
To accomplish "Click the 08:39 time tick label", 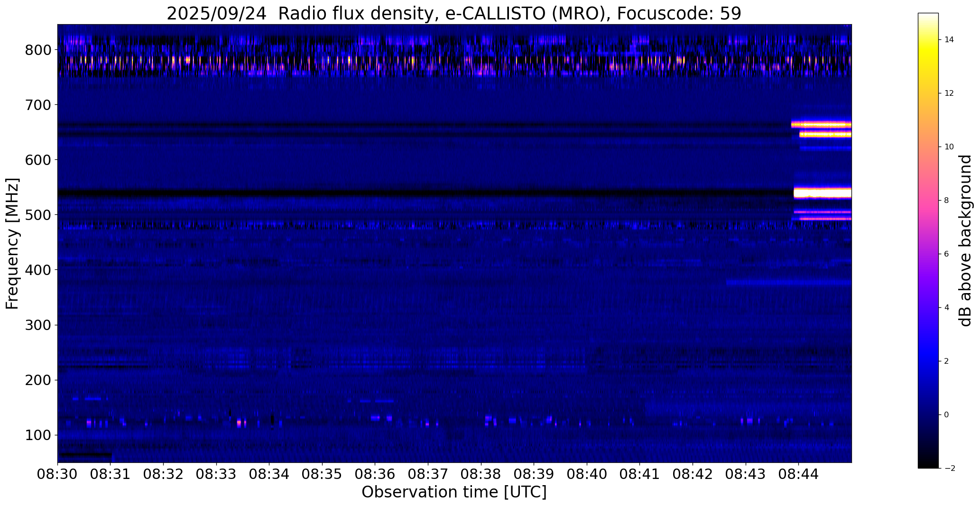I will click(x=534, y=475).
